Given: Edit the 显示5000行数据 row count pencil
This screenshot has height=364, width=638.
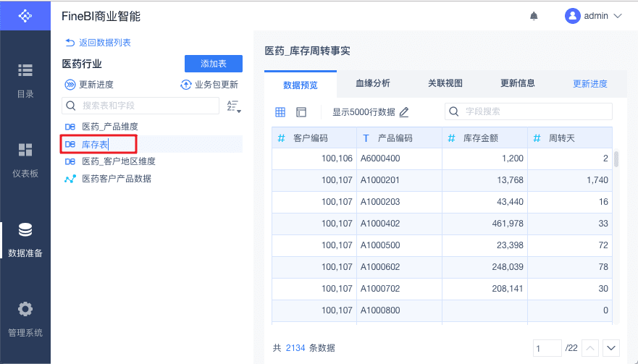Looking at the screenshot, I should (x=404, y=112).
